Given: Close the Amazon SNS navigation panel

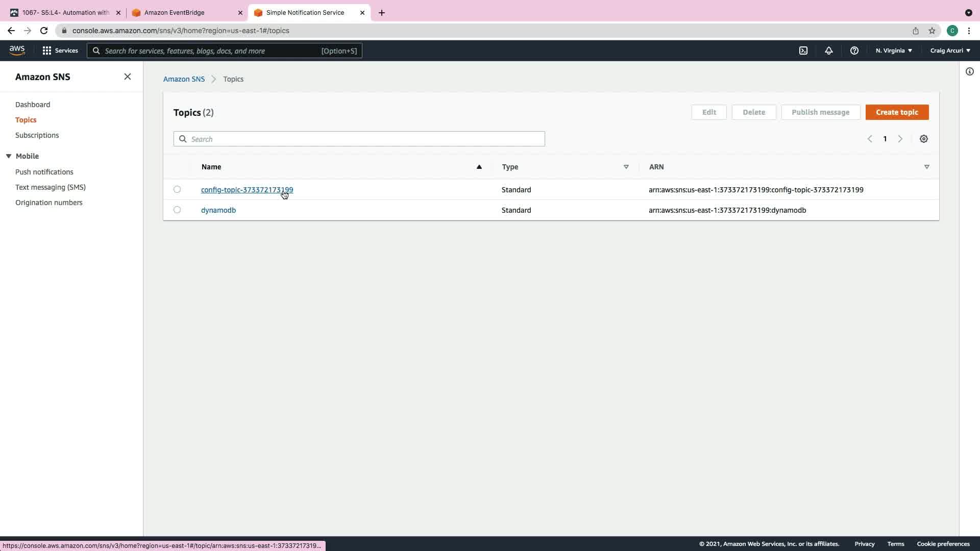Looking at the screenshot, I should pyautogui.click(x=128, y=77).
